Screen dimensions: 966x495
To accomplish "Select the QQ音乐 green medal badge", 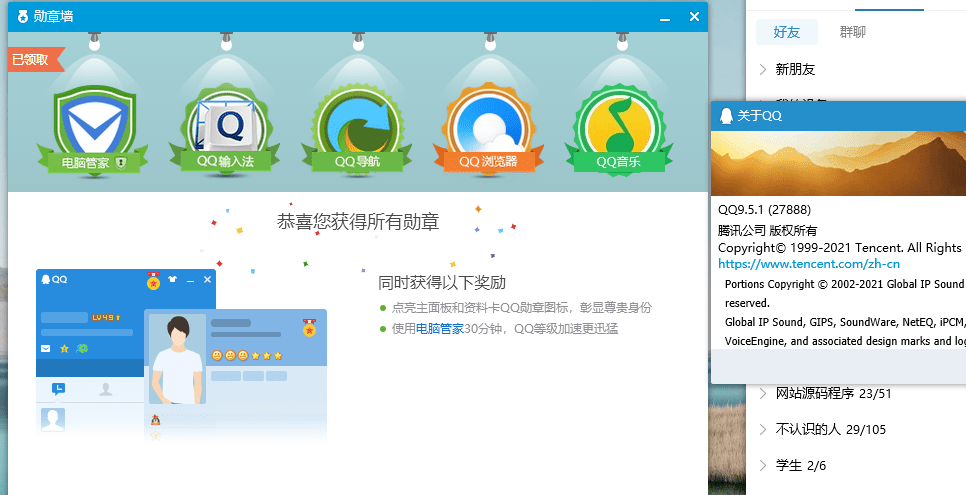I will pos(619,129).
